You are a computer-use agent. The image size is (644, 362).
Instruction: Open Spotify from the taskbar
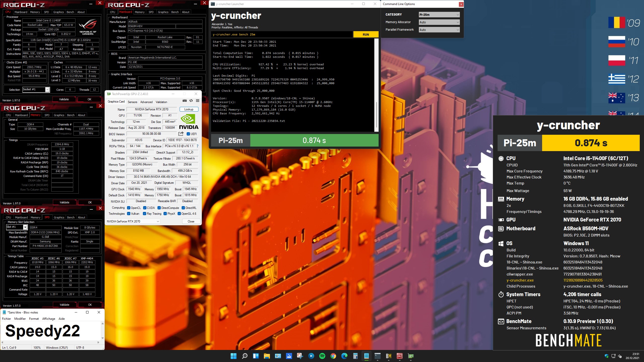coord(322,356)
